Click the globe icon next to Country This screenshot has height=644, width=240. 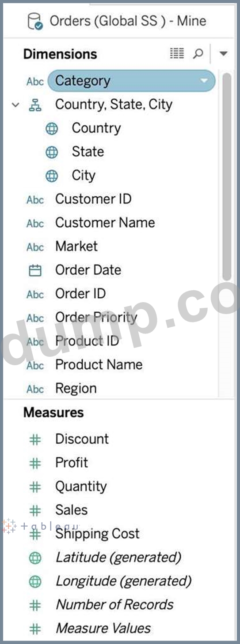[52, 129]
